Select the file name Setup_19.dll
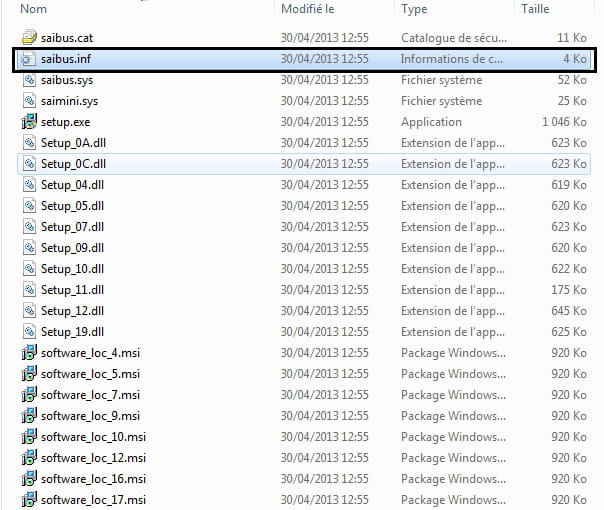 [x=72, y=332]
